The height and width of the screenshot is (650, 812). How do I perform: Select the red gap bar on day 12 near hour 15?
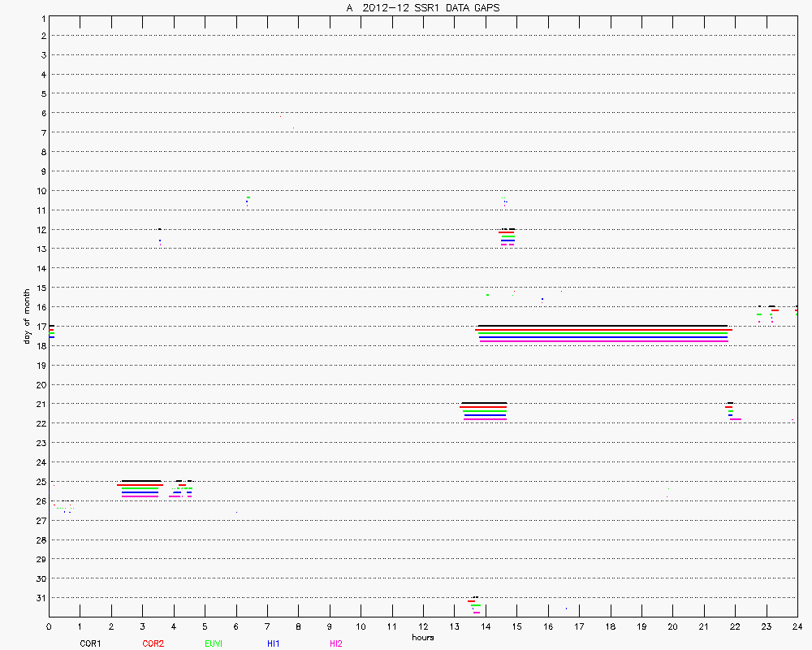[507, 233]
